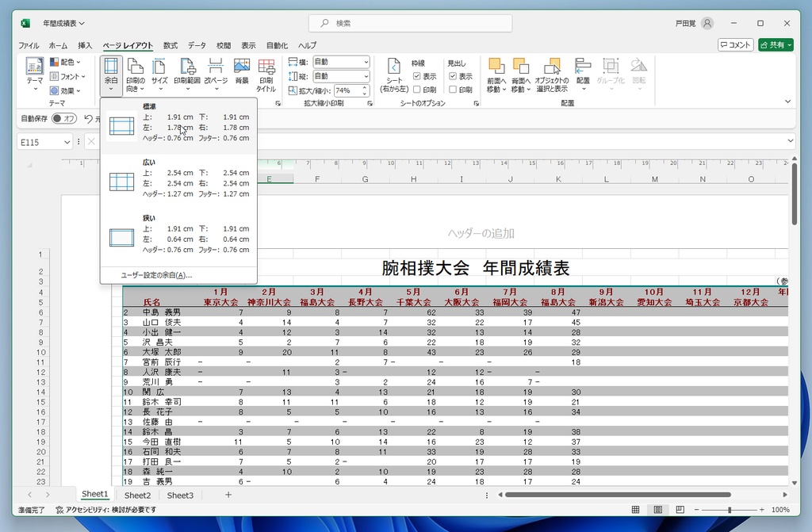The height and width of the screenshot is (532, 812).
Task: Switch to the 挿入 (Insert) tab
Action: pyautogui.click(x=85, y=45)
